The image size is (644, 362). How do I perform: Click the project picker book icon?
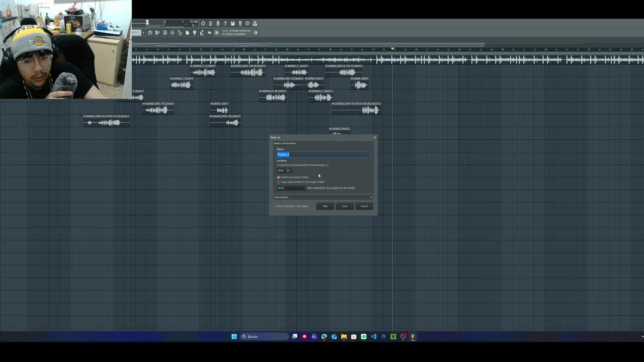point(187,33)
